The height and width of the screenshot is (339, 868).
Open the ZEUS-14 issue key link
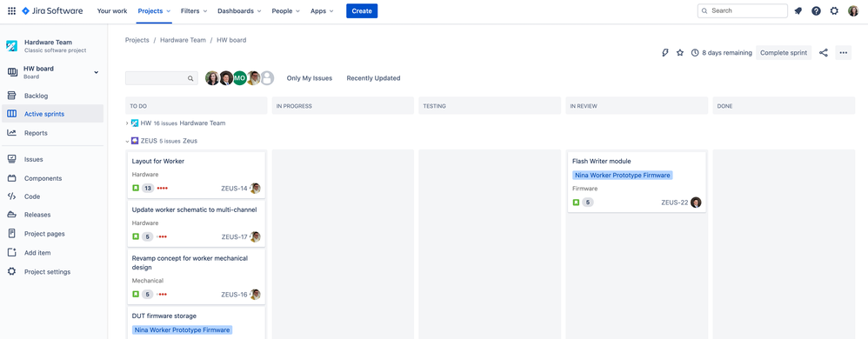pyautogui.click(x=234, y=189)
